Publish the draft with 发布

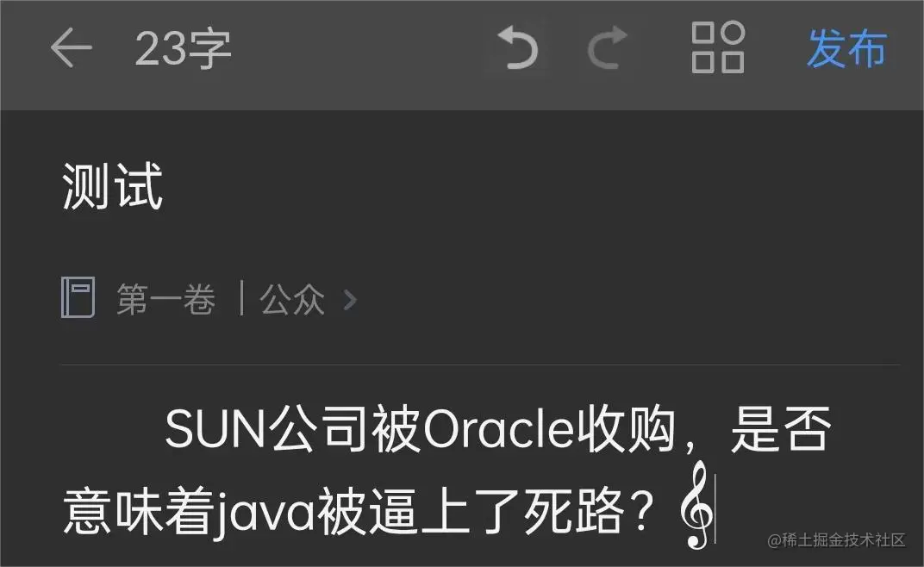pyautogui.click(x=846, y=48)
